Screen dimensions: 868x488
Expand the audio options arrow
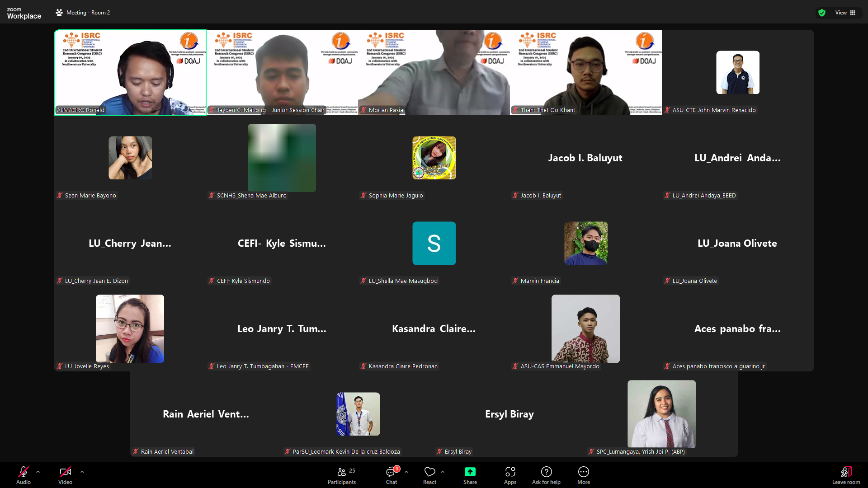38,471
